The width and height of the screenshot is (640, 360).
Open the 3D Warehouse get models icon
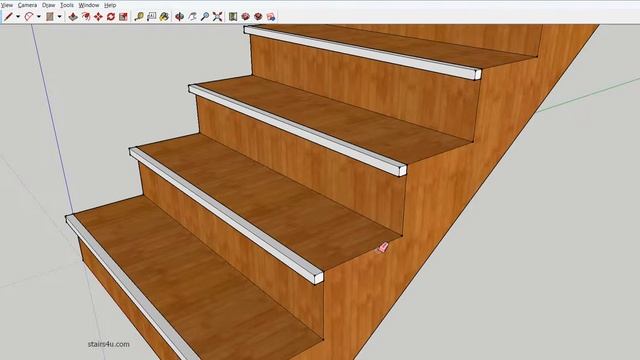point(245,17)
